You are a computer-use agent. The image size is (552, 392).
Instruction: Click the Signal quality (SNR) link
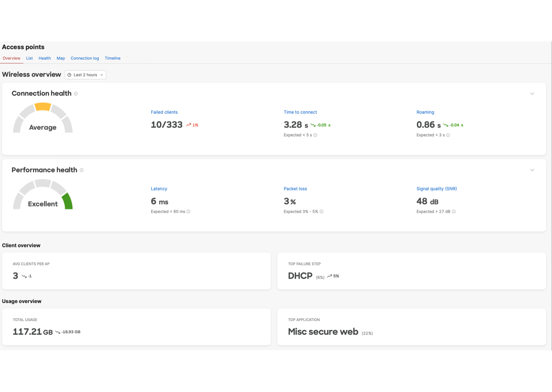click(437, 188)
